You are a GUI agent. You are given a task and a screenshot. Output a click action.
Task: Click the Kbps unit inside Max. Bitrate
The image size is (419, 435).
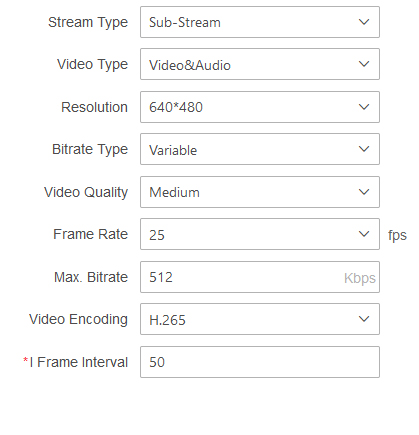coord(360,278)
